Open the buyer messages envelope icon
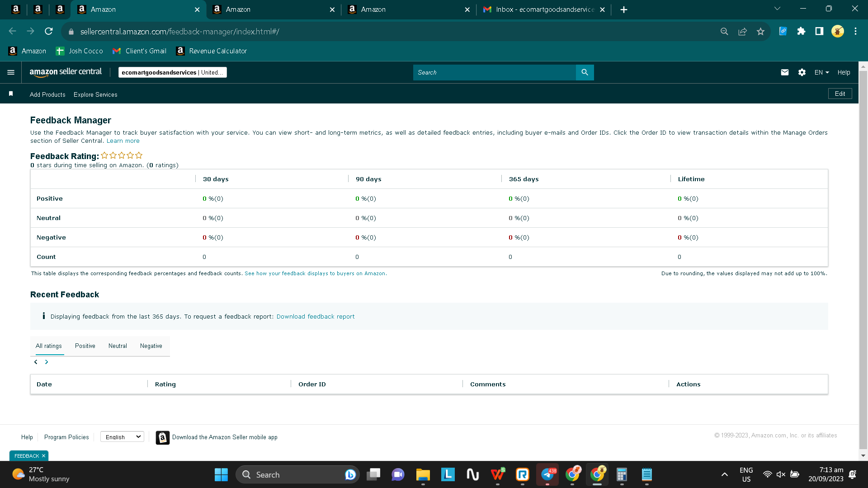The width and height of the screenshot is (868, 488). tap(785, 72)
